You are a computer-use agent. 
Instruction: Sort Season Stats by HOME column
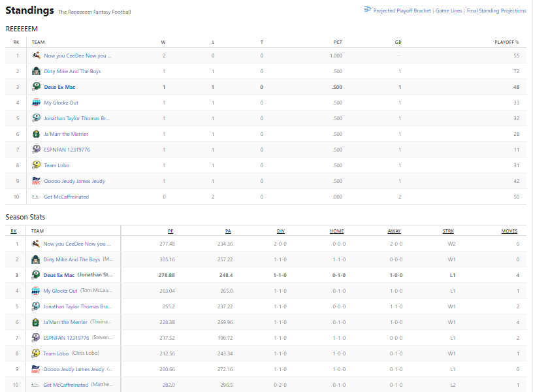(337, 231)
